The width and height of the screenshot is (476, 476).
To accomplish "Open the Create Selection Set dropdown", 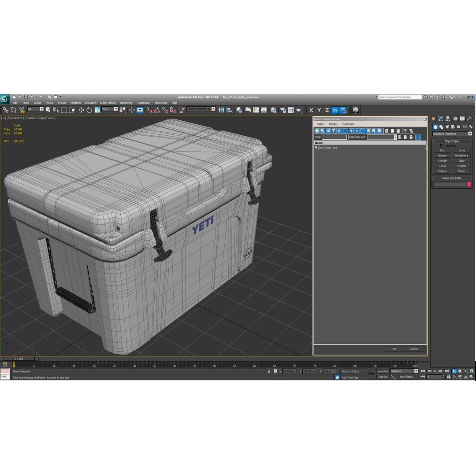I will click(201, 109).
